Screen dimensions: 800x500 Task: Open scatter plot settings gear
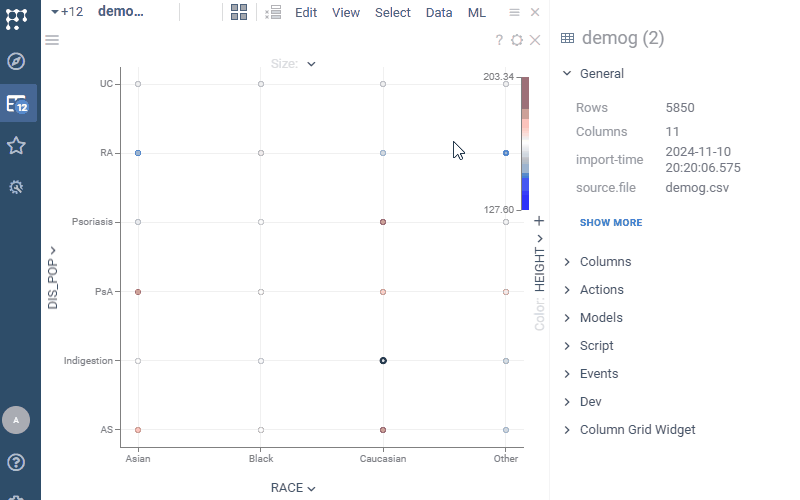click(517, 40)
